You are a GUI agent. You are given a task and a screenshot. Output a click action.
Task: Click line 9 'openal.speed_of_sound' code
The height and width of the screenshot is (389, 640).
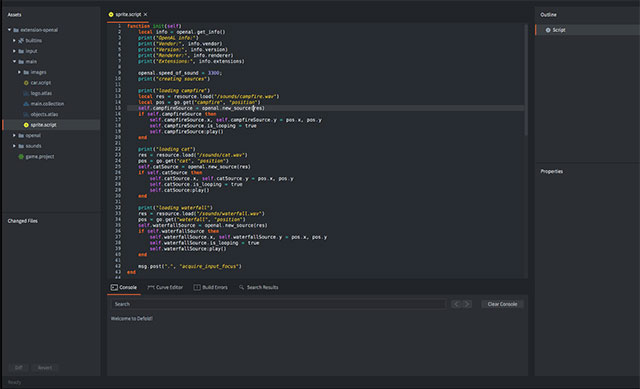180,73
